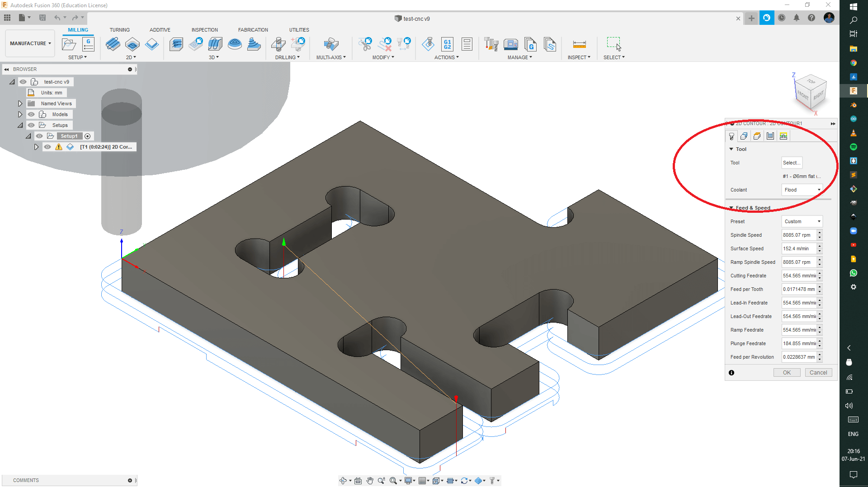Select the Face milling icon
The width and height of the screenshot is (868, 487).
(152, 44)
